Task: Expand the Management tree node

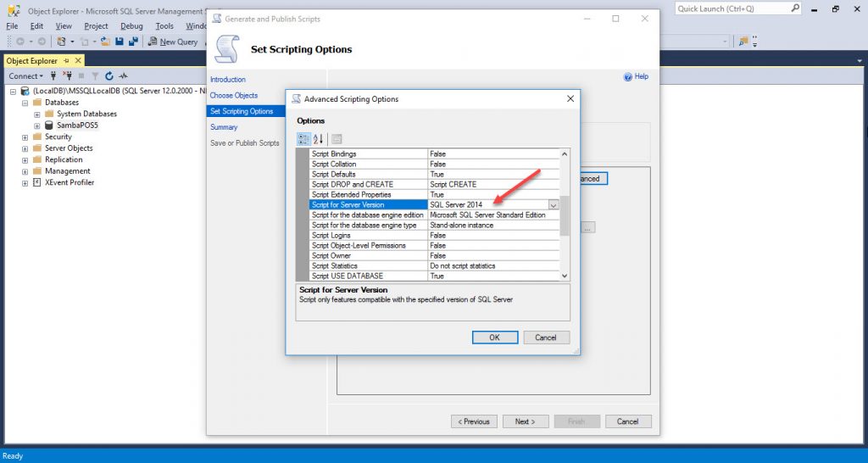Action: point(25,171)
